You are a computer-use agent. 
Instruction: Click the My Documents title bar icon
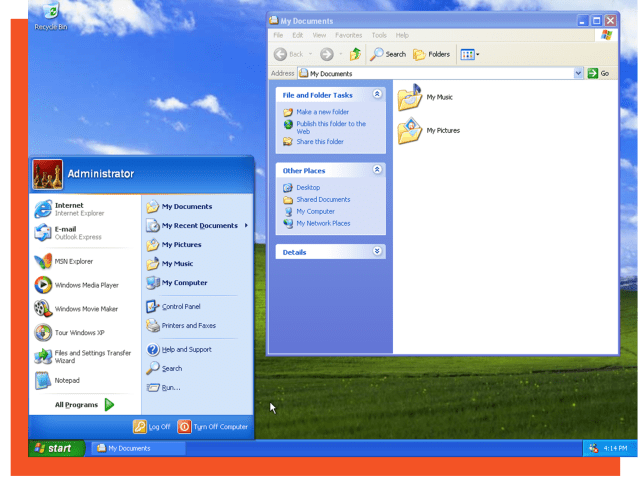pyautogui.click(x=274, y=20)
